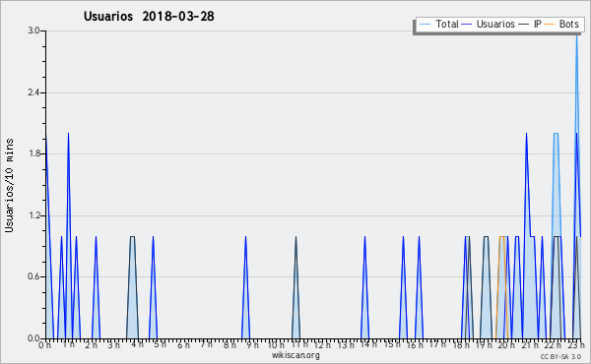This screenshot has width=591, height=364.
Task: Click the 23 h x-axis tick label
Action: 576,345
